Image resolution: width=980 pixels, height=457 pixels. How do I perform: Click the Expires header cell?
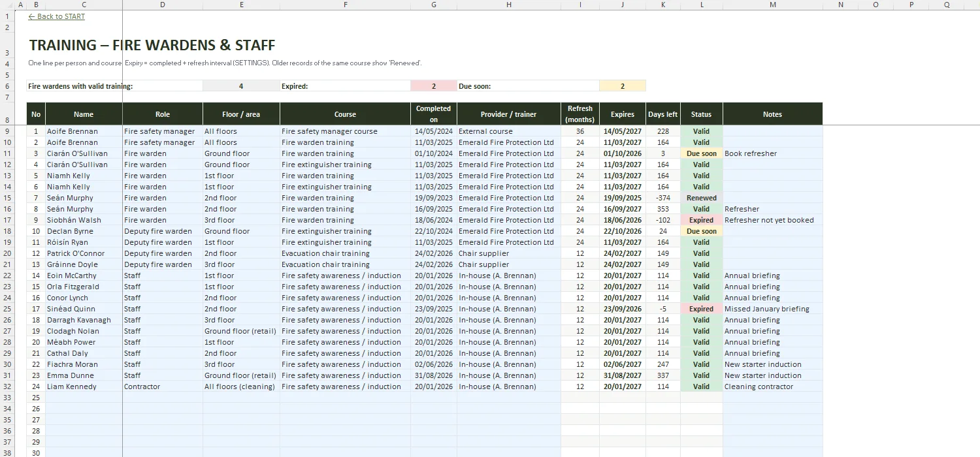pos(623,114)
